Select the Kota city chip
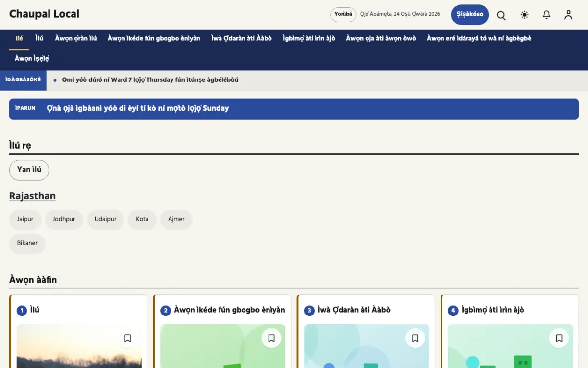 click(142, 219)
